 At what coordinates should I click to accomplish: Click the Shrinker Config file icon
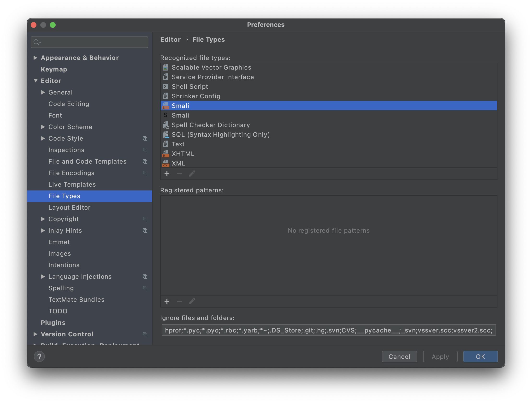(166, 96)
